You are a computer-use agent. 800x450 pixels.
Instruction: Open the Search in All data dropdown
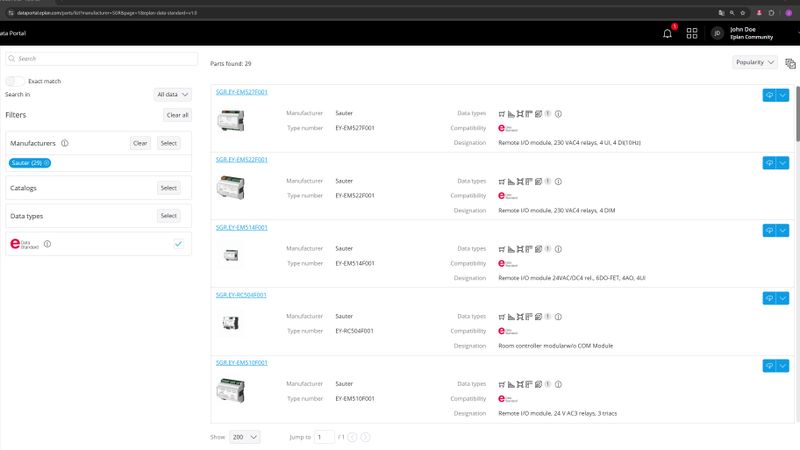[x=172, y=94]
